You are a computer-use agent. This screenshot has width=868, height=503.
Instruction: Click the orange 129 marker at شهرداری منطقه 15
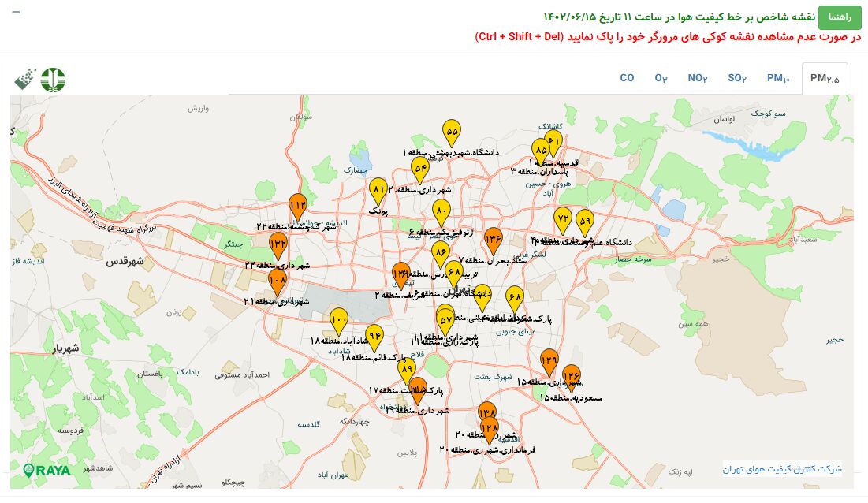(549, 363)
